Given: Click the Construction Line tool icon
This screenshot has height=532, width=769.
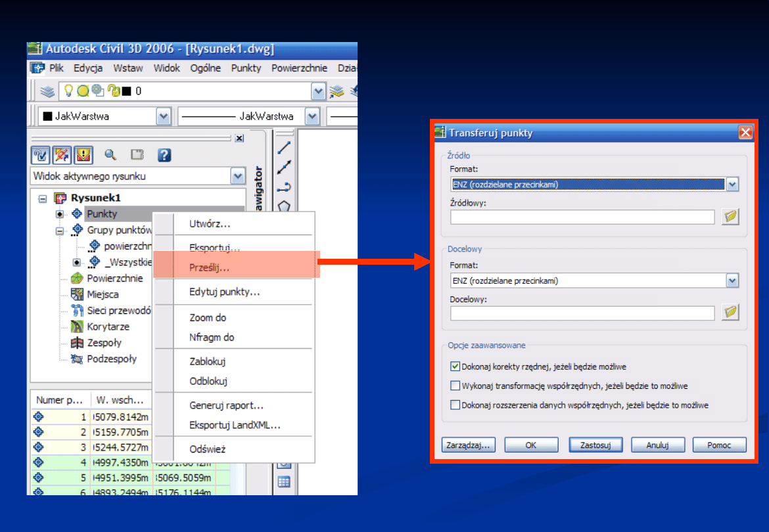Looking at the screenshot, I should pyautogui.click(x=285, y=167).
